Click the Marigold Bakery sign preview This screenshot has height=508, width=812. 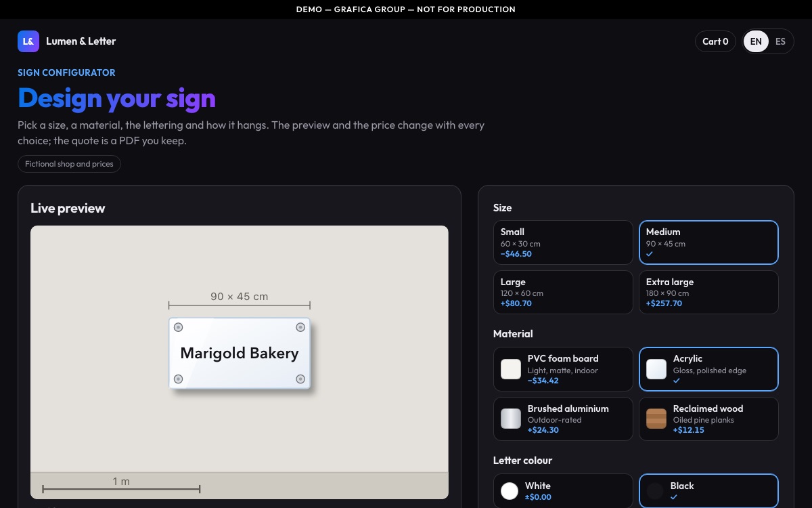(240, 353)
